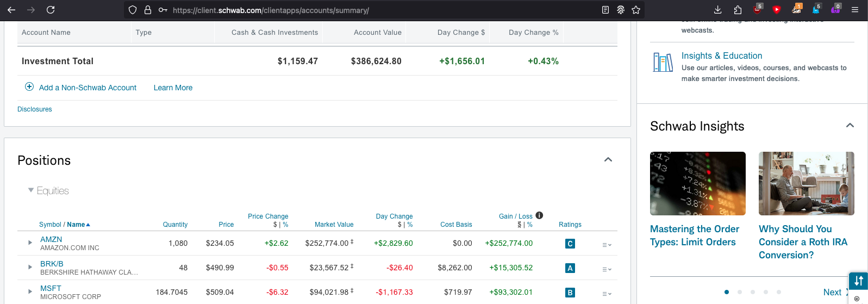Open the blue ghost extension icon
This screenshot has width=868, height=304.
pos(816,9)
